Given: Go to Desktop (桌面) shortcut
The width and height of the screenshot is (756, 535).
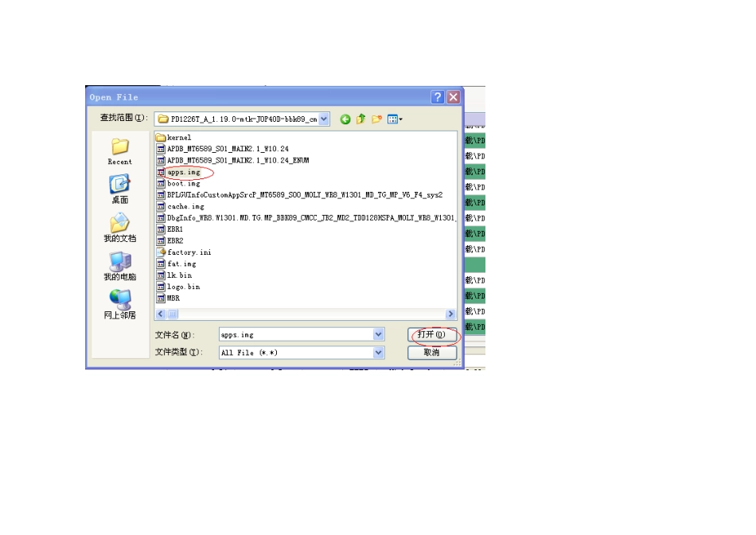Looking at the screenshot, I should (x=119, y=189).
